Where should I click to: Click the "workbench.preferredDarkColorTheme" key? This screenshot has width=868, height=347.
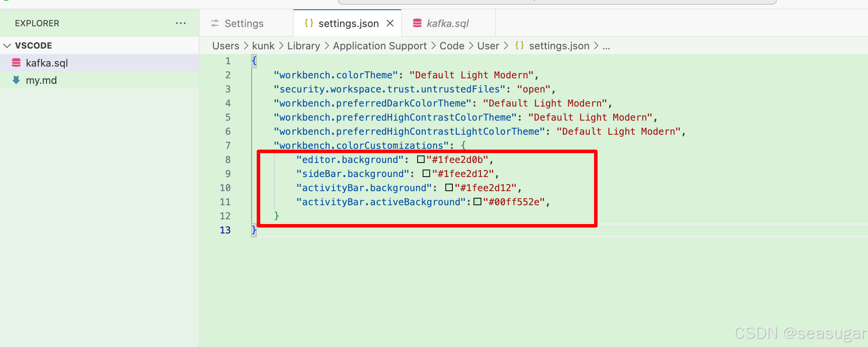(x=373, y=103)
